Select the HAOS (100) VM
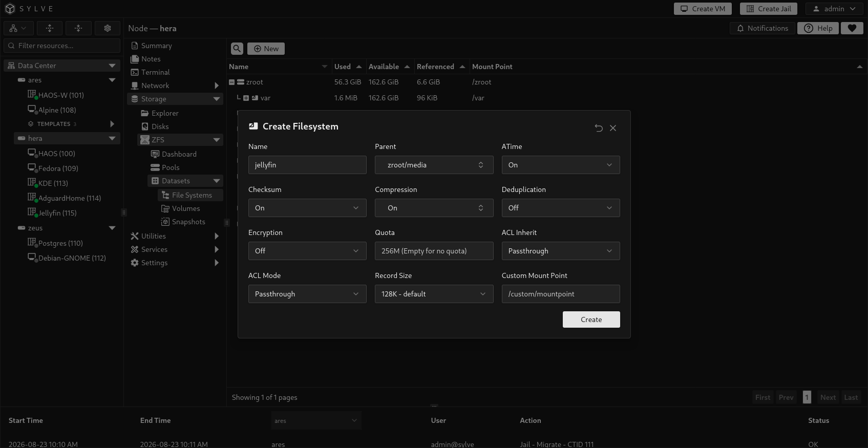Viewport: 868px width, 448px height. [x=56, y=154]
